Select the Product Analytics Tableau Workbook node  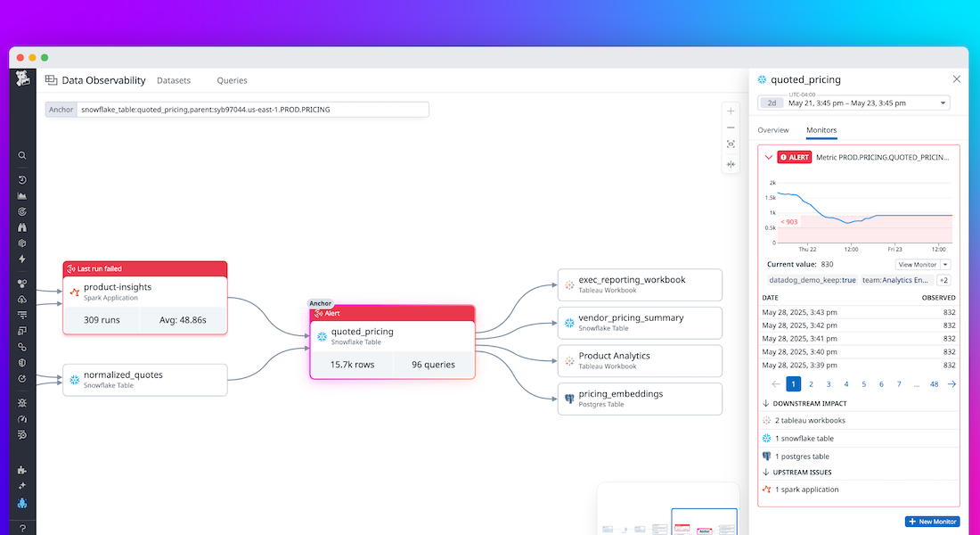pos(640,360)
